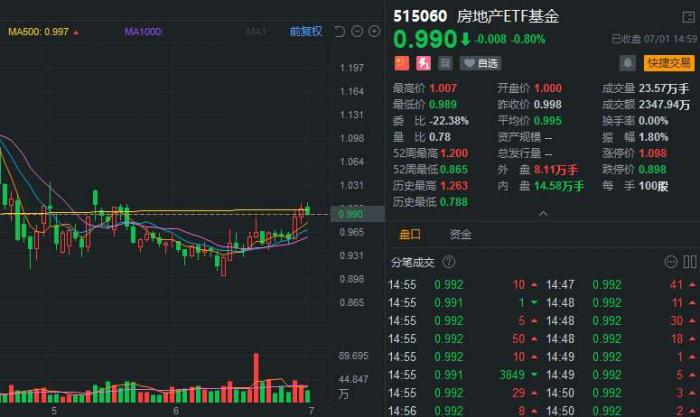Add to watchlist with 自选 button
Image resolution: width=700 pixels, height=417 pixels.
point(480,63)
